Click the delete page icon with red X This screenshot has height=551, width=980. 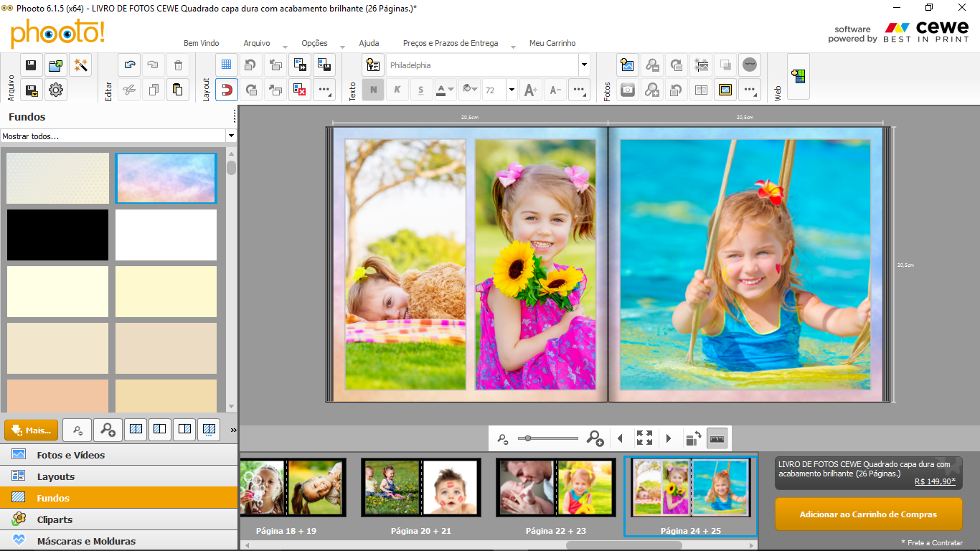coord(300,90)
